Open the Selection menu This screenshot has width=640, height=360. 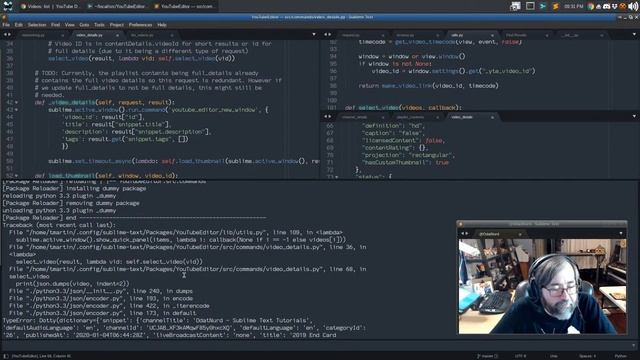pyautogui.click(x=37, y=25)
